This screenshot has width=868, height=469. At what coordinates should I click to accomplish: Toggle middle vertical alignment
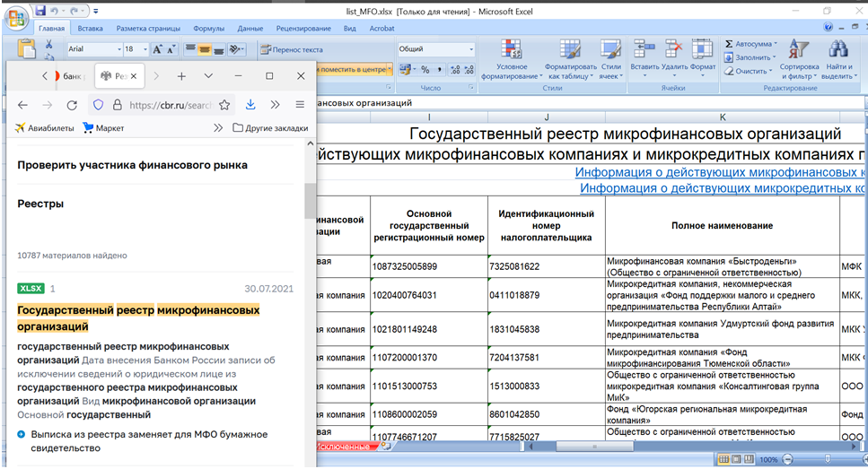pos(205,49)
